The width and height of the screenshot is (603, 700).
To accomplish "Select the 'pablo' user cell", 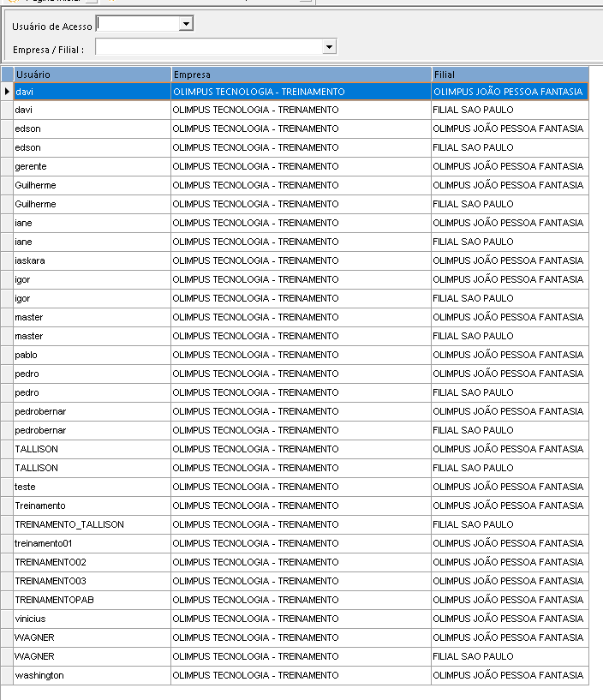I will tap(93, 355).
